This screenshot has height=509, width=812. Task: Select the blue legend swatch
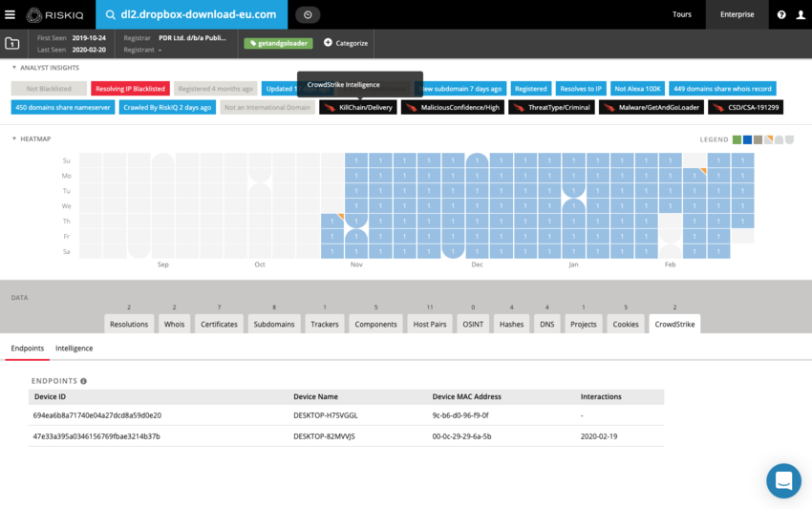pyautogui.click(x=747, y=139)
